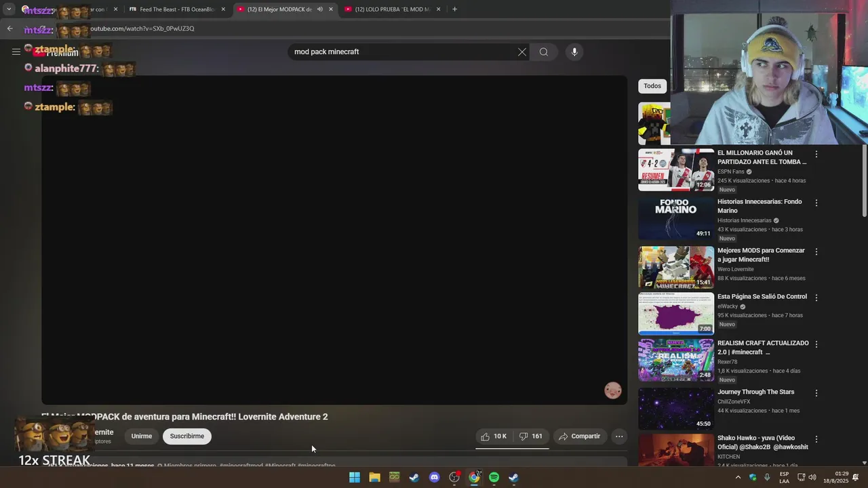This screenshot has width=868, height=488.
Task: Open Shako Hawko - yuva video title
Action: point(763,443)
